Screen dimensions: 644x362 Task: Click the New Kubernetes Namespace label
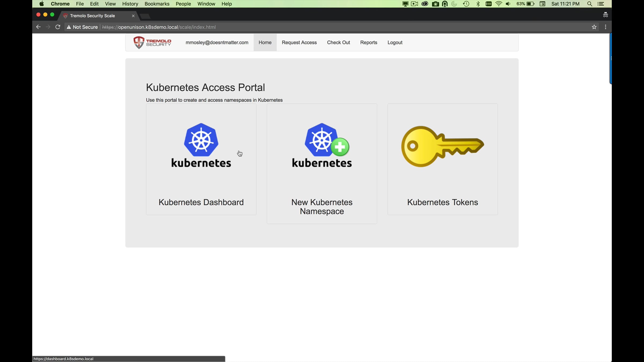pyautogui.click(x=322, y=207)
